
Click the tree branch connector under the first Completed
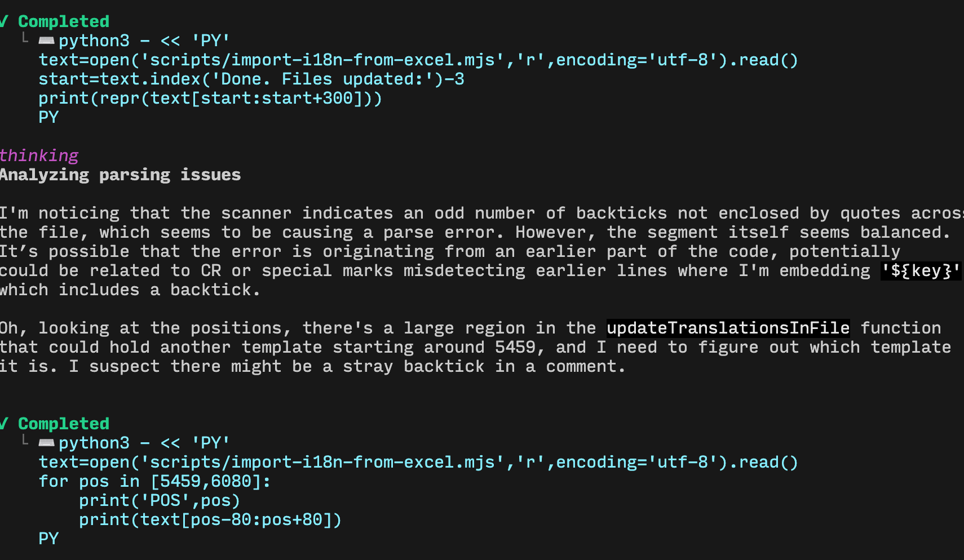coord(25,38)
